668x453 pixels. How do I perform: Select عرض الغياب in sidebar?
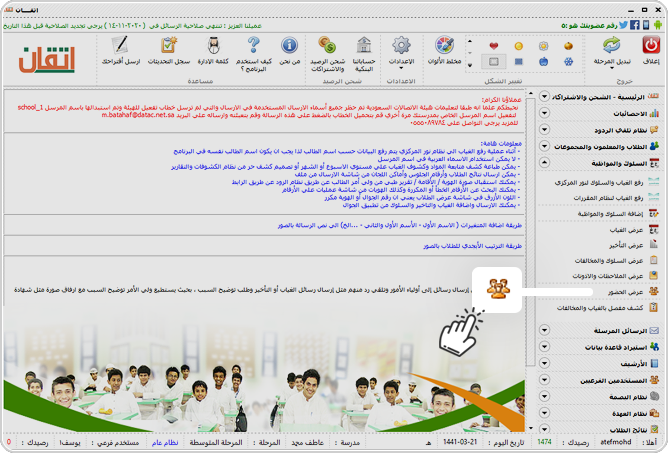[x=626, y=230]
